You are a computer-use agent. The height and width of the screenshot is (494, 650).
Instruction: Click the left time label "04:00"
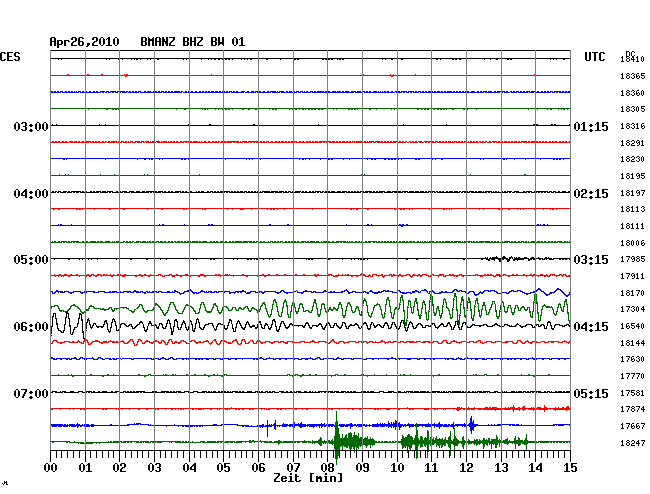click(x=31, y=194)
